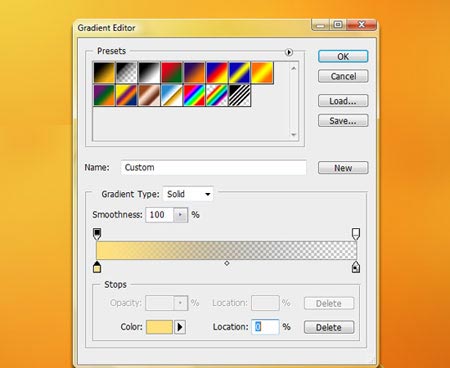Select the black to white gradient preset
The width and height of the screenshot is (450, 368).
[x=149, y=72]
